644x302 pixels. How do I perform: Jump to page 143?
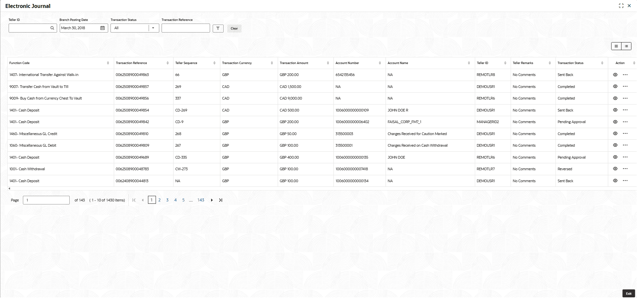tap(201, 200)
